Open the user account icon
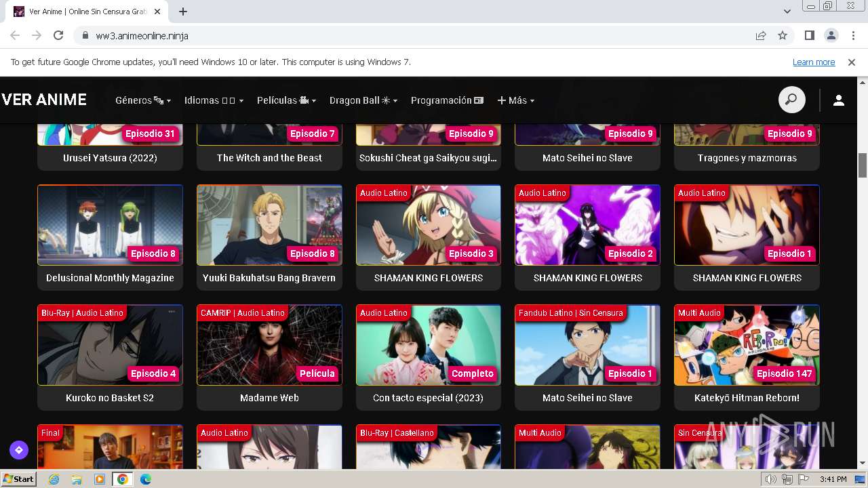868x488 pixels. click(x=839, y=100)
